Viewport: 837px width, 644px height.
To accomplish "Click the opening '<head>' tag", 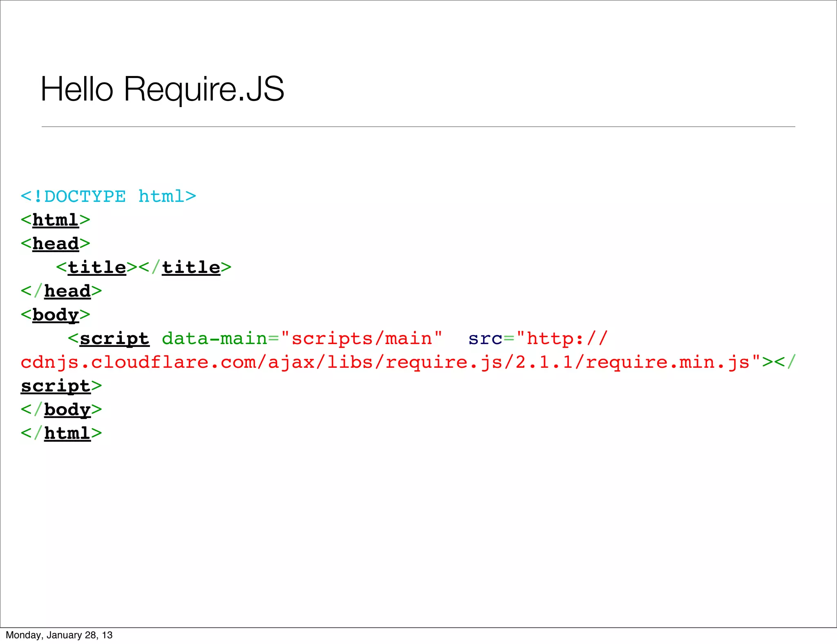I will [x=55, y=244].
